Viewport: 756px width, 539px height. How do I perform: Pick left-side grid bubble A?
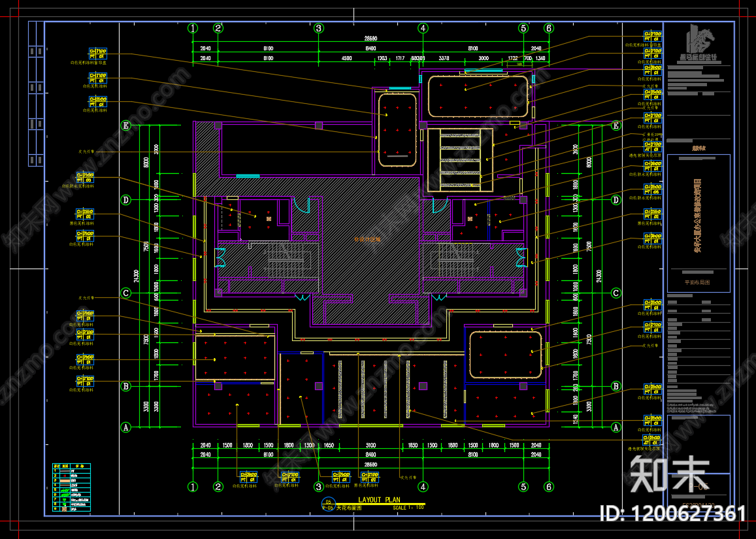pyautogui.click(x=125, y=427)
